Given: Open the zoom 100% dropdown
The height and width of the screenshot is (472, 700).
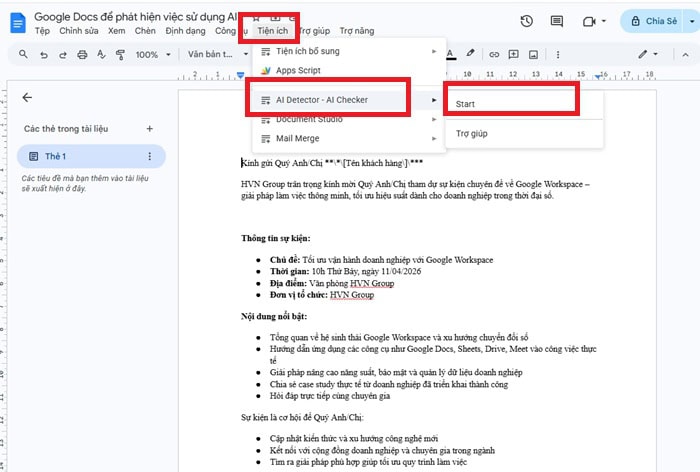Looking at the screenshot, I should tap(152, 54).
